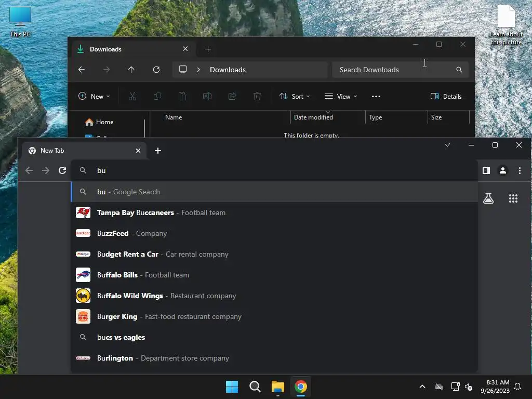Expand the address bar chevron before Downloads
This screenshot has width=532, height=399.
pos(198,70)
